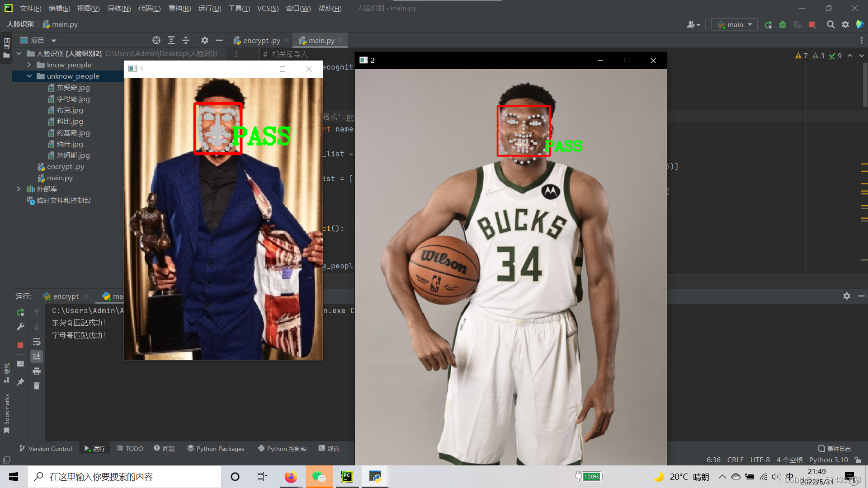Open the user account dropdown
The width and height of the screenshot is (868, 488).
coord(693,24)
